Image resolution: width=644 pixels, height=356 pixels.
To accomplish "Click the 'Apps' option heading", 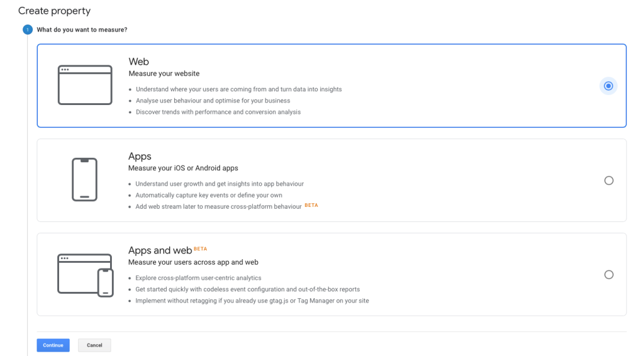I will [140, 156].
